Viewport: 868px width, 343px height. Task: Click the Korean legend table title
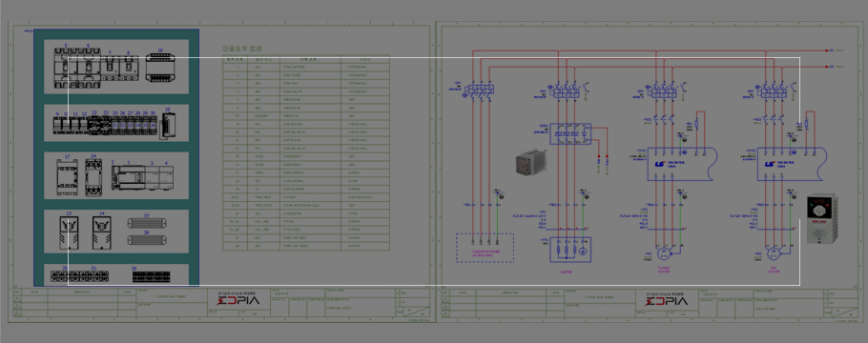[242, 49]
